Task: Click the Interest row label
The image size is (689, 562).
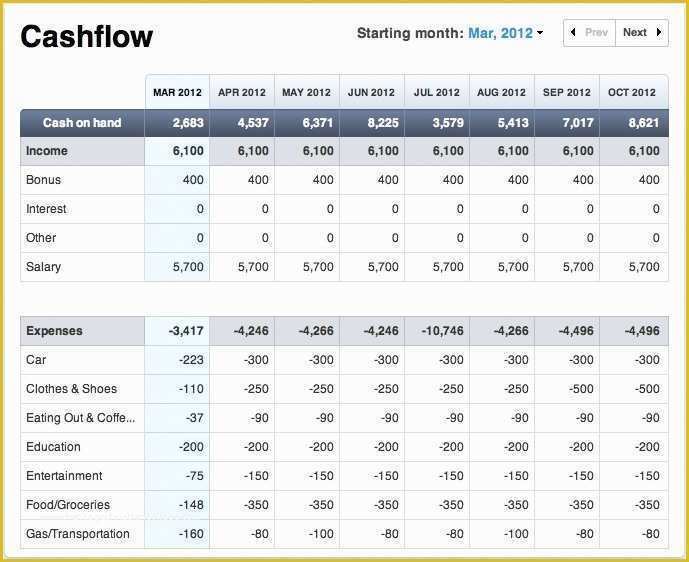Action: 46,209
